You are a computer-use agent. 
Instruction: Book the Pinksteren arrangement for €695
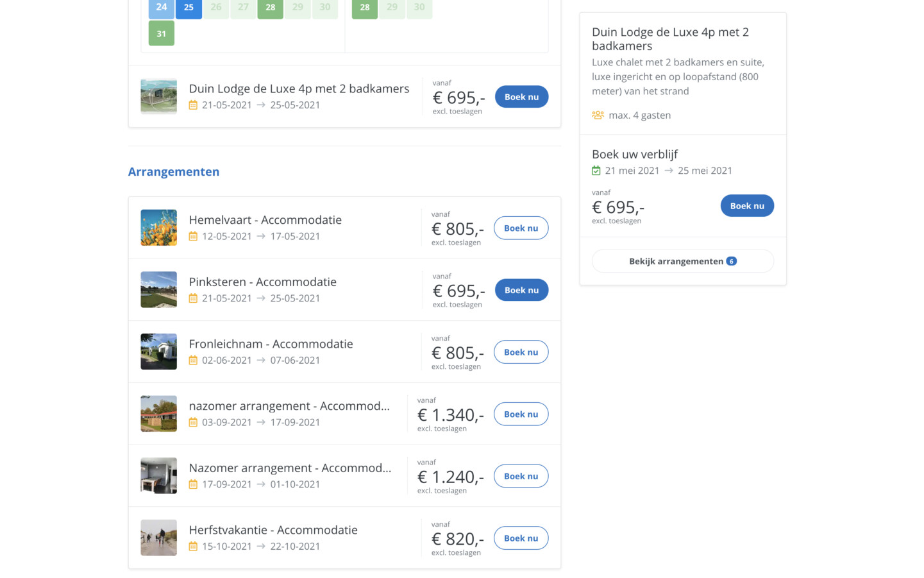tap(521, 290)
